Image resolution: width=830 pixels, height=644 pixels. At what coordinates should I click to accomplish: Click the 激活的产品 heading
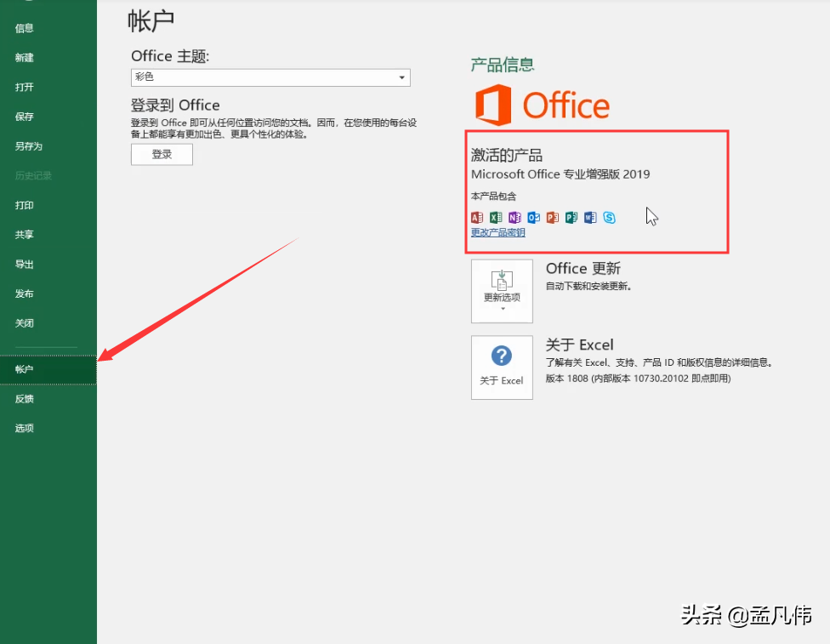507,155
